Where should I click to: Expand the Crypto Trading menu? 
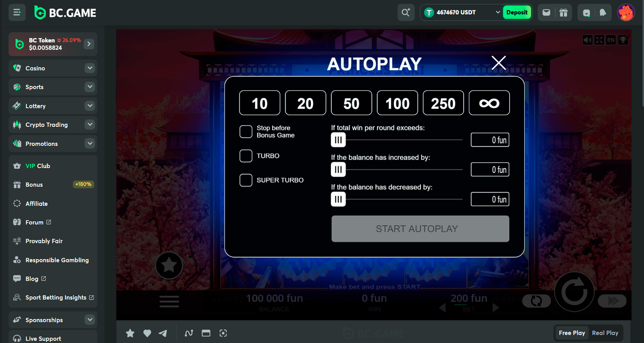[90, 125]
